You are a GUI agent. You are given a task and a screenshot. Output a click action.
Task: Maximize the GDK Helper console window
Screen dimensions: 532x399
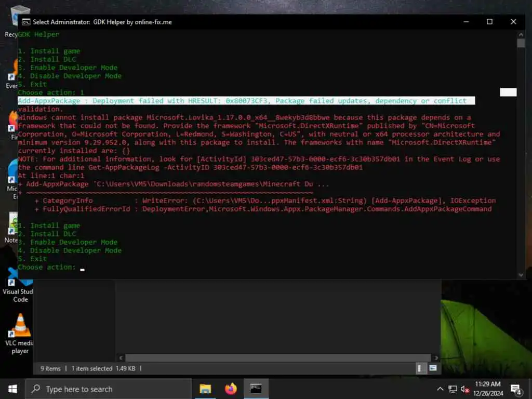(x=489, y=22)
